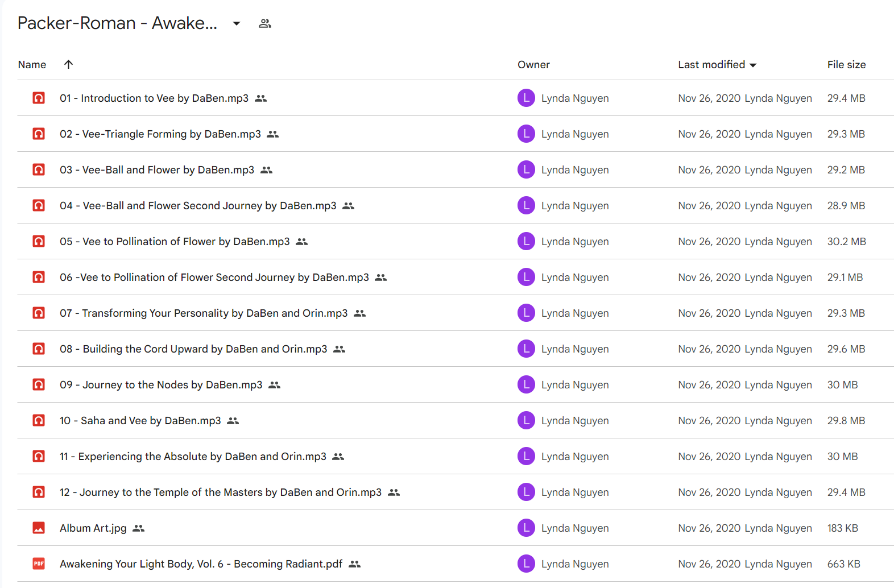
Task: Select 10 - Saha and Vee by DaBen.mp3
Action: (x=140, y=421)
